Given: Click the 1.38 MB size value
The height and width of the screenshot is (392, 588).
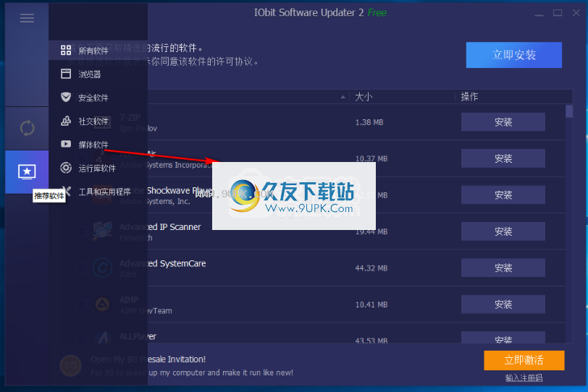Looking at the screenshot, I should coord(369,122).
